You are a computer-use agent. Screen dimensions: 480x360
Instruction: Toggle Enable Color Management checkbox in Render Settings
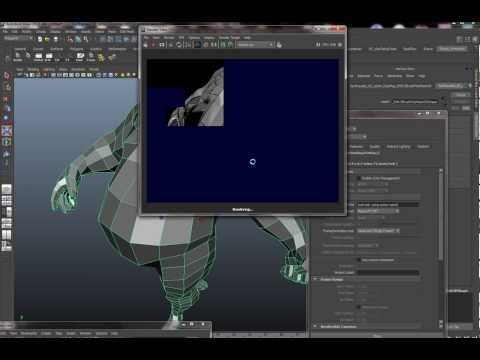pos(359,178)
